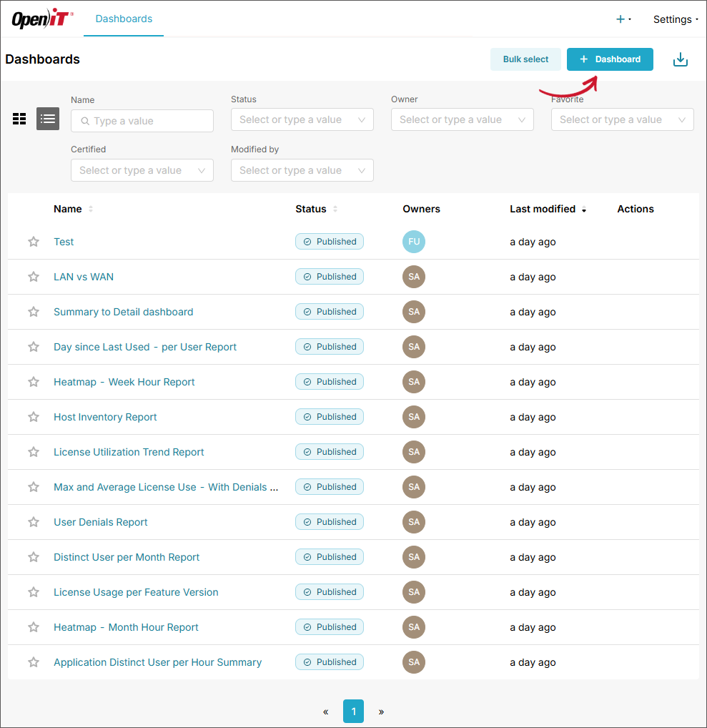The height and width of the screenshot is (728, 707).
Task: Open the Favorite filter dropdown
Action: tap(623, 120)
